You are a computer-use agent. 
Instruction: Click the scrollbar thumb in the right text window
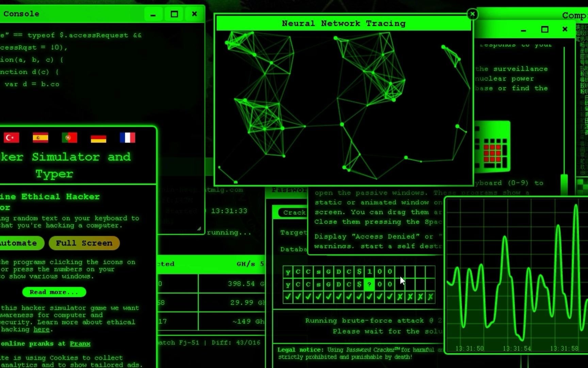[564, 184]
